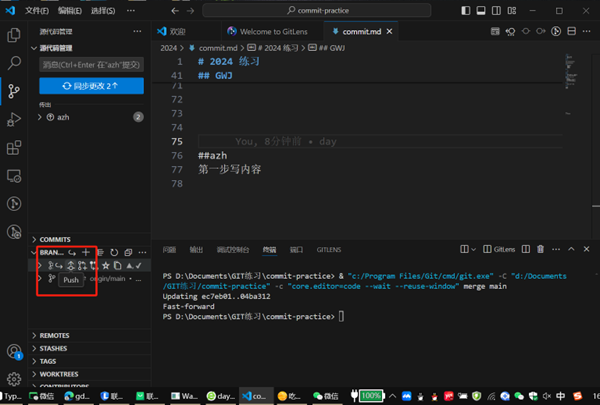Open Accounts menu with notification badge
This screenshot has height=405, width=600.
pos(14,351)
